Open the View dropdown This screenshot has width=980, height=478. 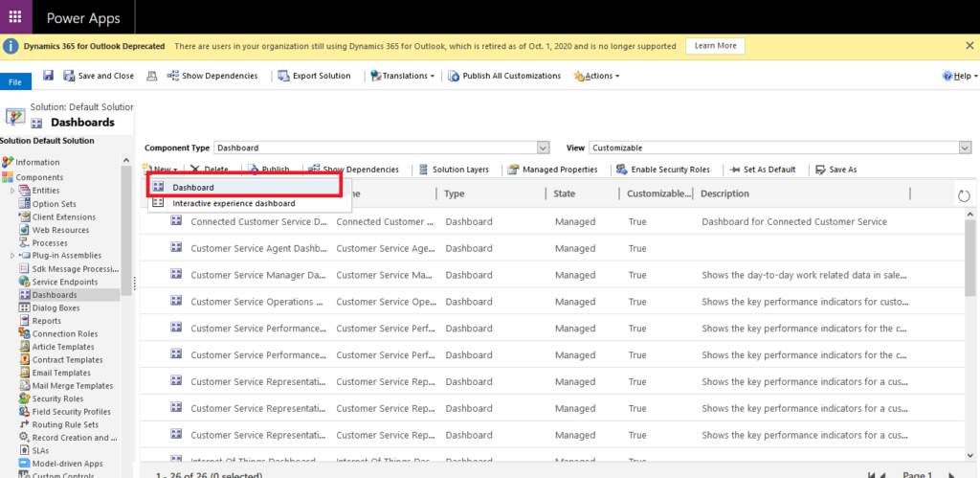coord(965,148)
